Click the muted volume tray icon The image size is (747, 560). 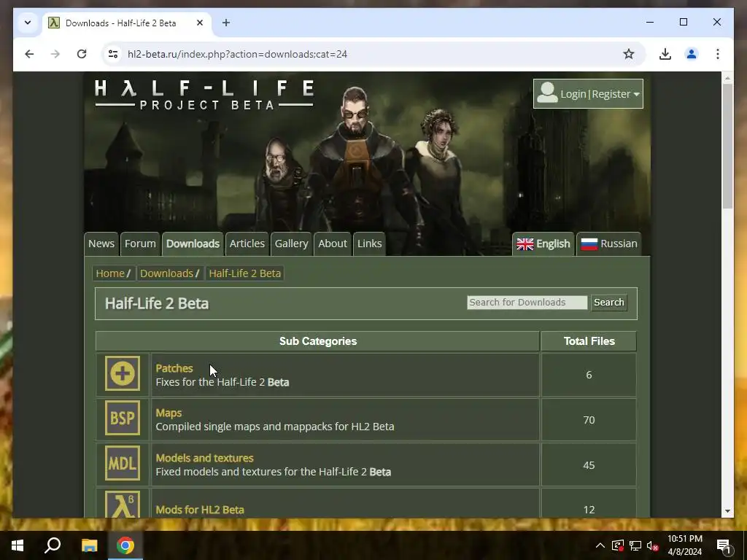(653, 545)
